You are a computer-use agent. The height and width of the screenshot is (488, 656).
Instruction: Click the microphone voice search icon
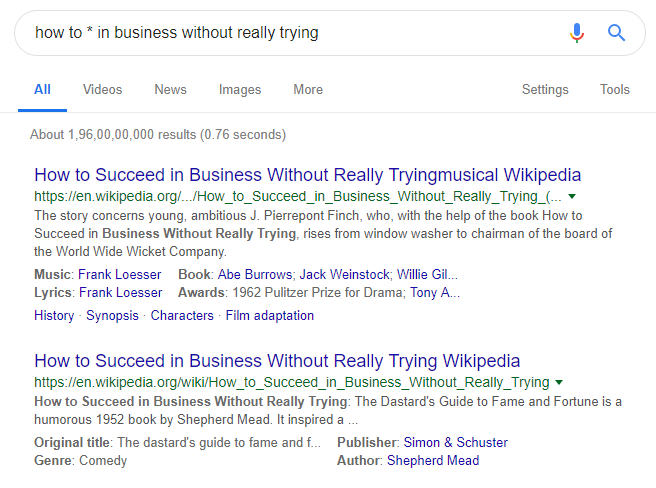577,33
